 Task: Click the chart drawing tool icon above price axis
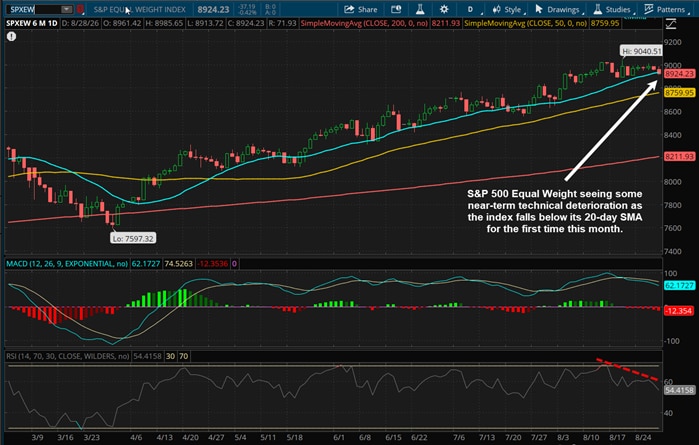670,24
